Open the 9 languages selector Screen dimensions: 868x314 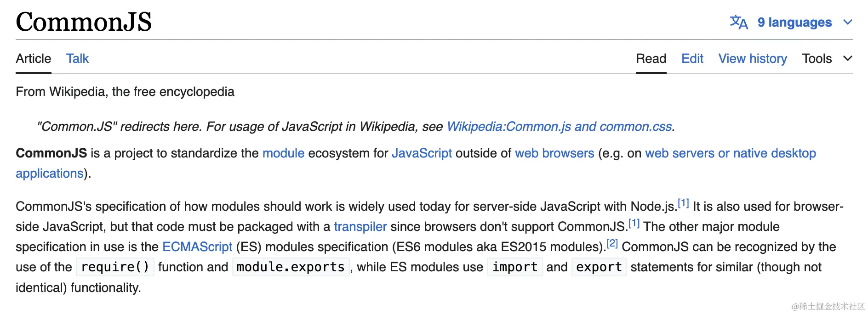click(x=794, y=22)
